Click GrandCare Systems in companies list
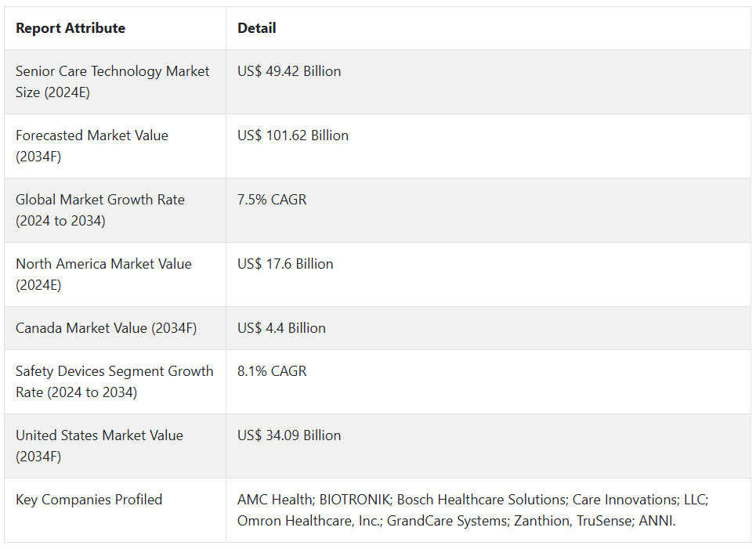The image size is (756, 549). pos(447,521)
